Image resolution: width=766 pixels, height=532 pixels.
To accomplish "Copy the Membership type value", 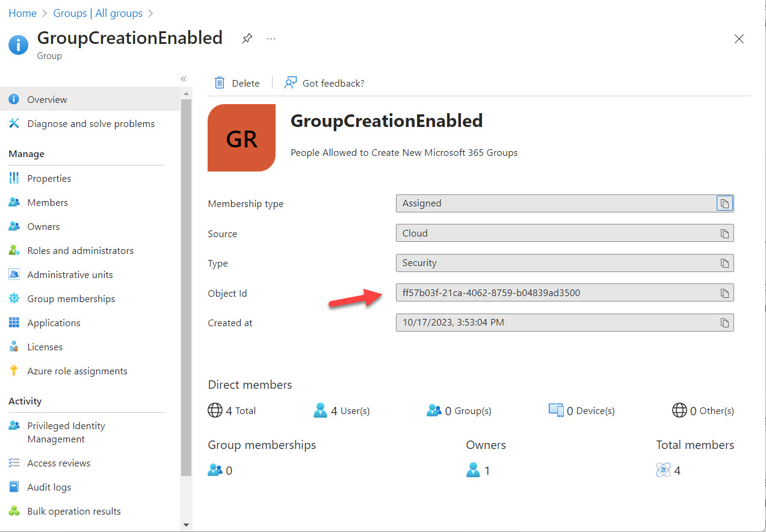I will click(x=724, y=203).
